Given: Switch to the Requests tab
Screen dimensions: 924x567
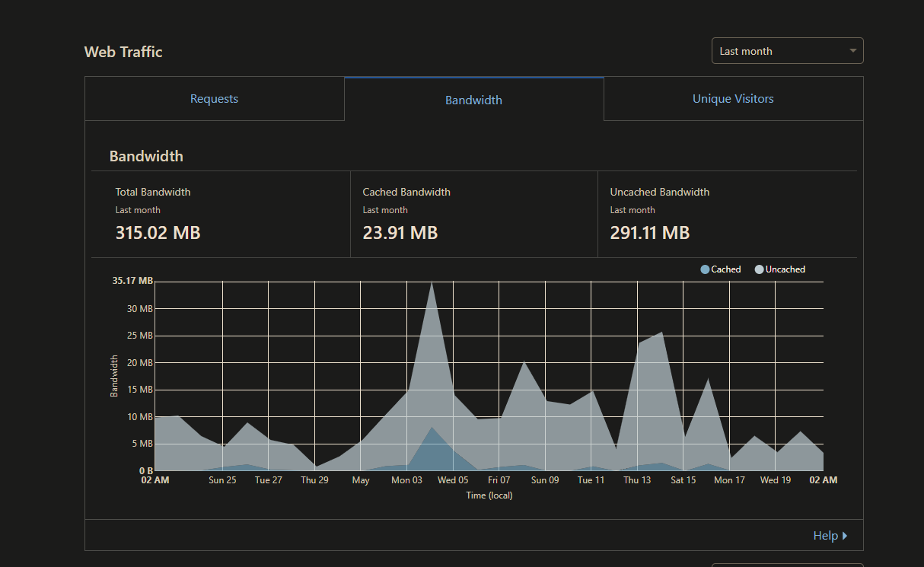Looking at the screenshot, I should pyautogui.click(x=214, y=99).
